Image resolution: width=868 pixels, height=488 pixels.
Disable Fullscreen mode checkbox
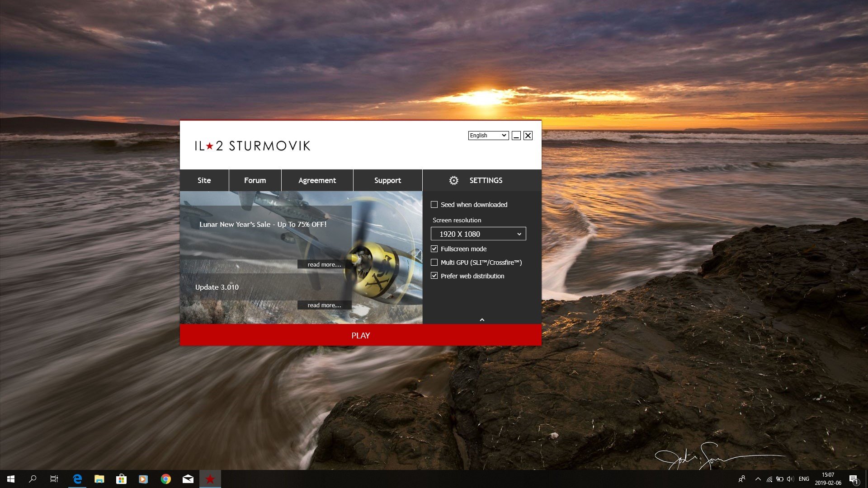[434, 249]
